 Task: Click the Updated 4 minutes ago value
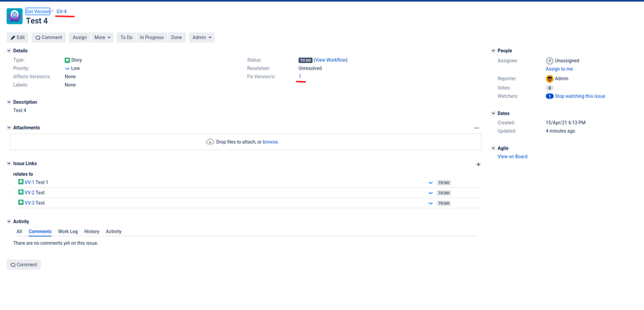[x=560, y=131]
